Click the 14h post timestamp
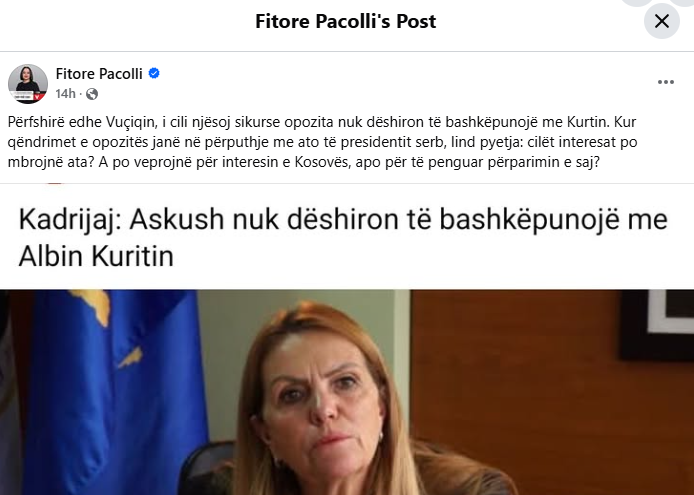The image size is (694, 495). [x=66, y=94]
